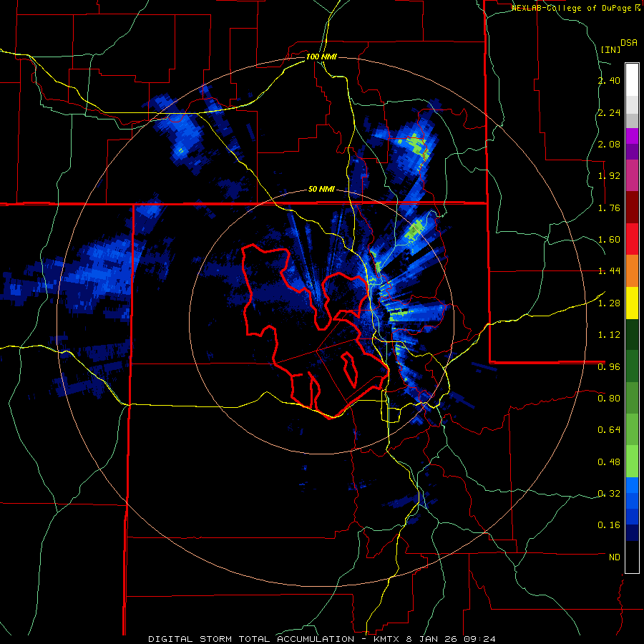Viewport: 644px width, 644px height.
Task: Click the '1.60' legend value
Action: point(609,240)
